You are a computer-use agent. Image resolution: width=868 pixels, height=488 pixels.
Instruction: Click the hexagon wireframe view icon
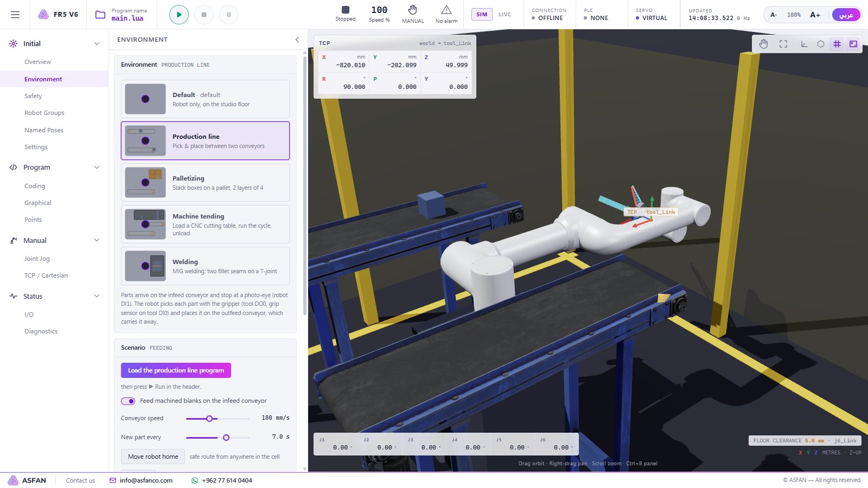pyautogui.click(x=821, y=44)
